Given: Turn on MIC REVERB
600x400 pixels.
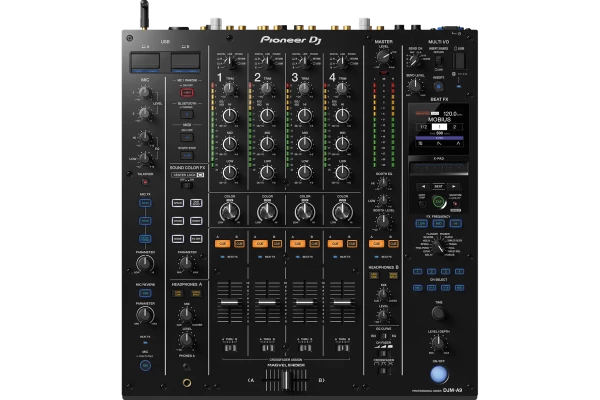Looking at the screenshot, I should 145,293.
